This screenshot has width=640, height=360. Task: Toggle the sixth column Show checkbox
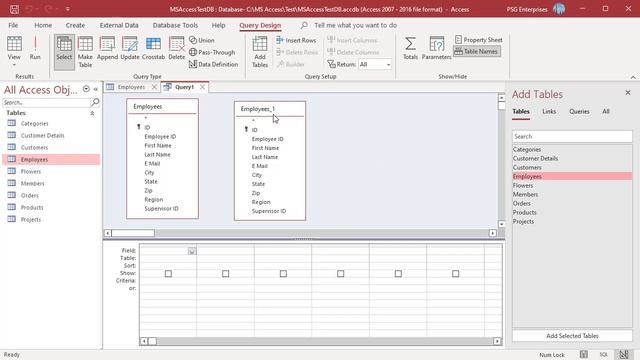(456, 273)
